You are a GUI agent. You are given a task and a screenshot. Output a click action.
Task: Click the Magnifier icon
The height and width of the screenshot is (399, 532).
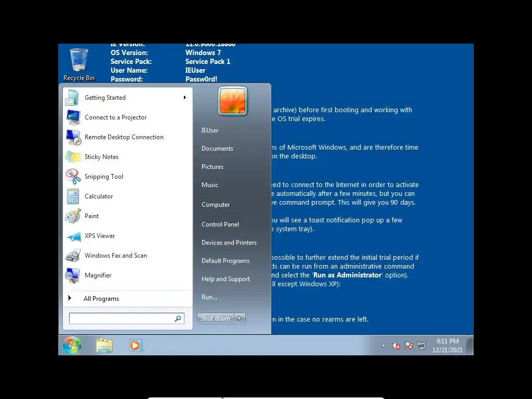[73, 275]
